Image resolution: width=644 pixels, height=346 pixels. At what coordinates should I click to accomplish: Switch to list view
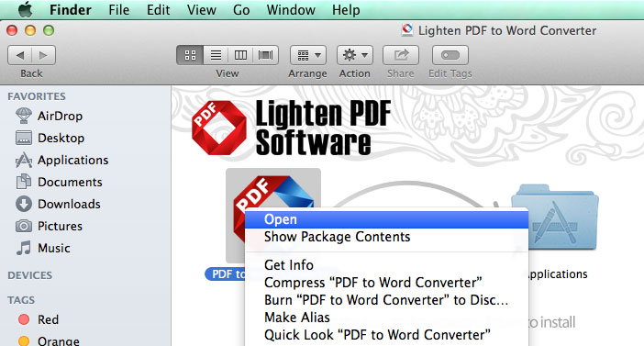click(216, 55)
